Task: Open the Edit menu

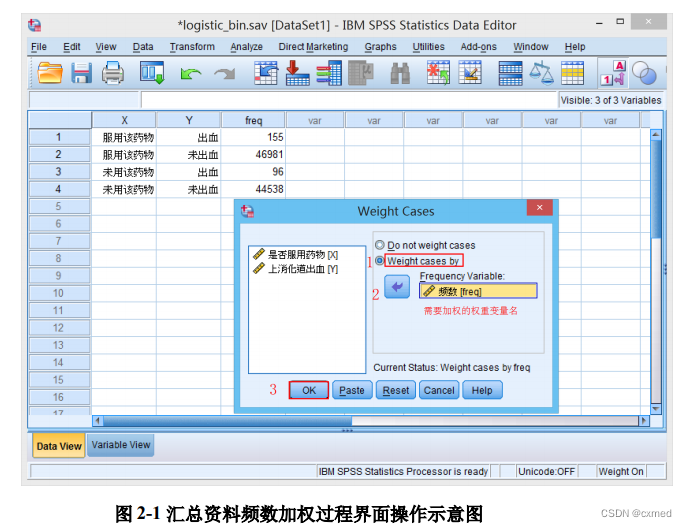Action: pyautogui.click(x=71, y=47)
